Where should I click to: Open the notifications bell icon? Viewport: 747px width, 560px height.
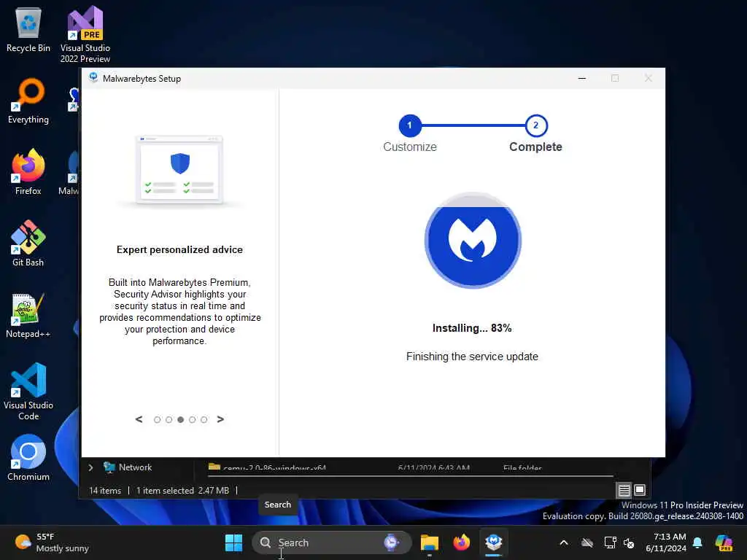(x=697, y=542)
